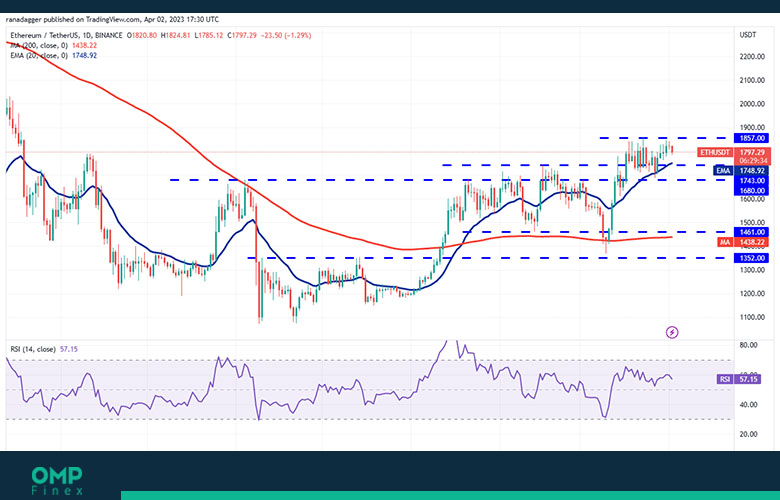780x500 pixels.
Task: Click the purple lightning bolt icon
Action: 672,332
